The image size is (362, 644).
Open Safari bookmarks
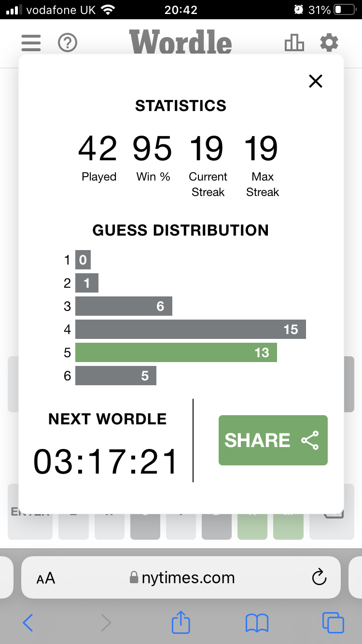pyautogui.click(x=257, y=623)
